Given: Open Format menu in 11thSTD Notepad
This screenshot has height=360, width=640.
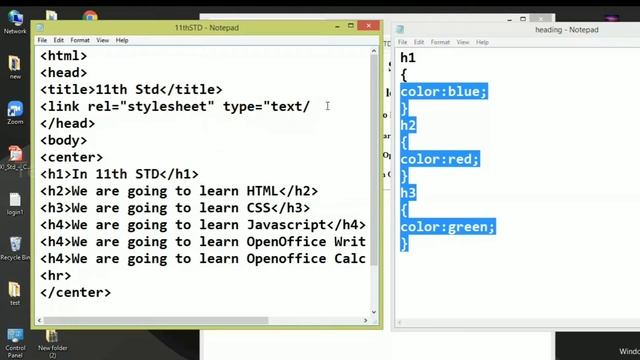Looking at the screenshot, I should click(x=80, y=40).
